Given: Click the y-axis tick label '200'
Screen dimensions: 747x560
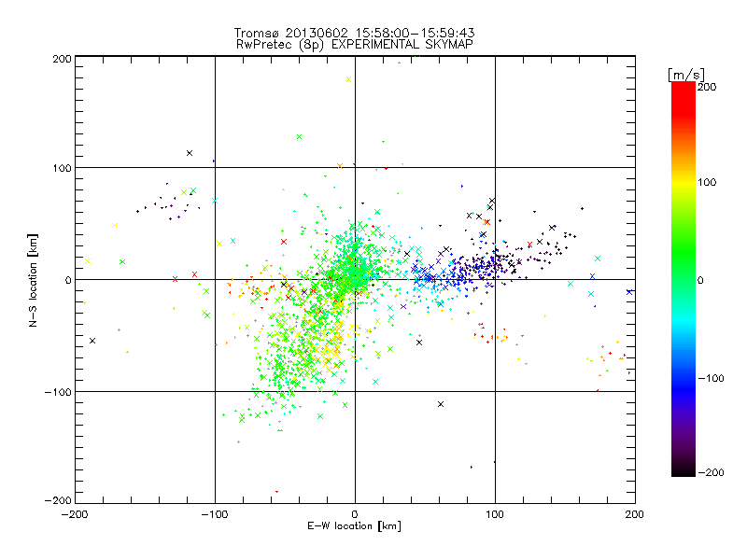Looking at the screenshot, I should 62,59.
